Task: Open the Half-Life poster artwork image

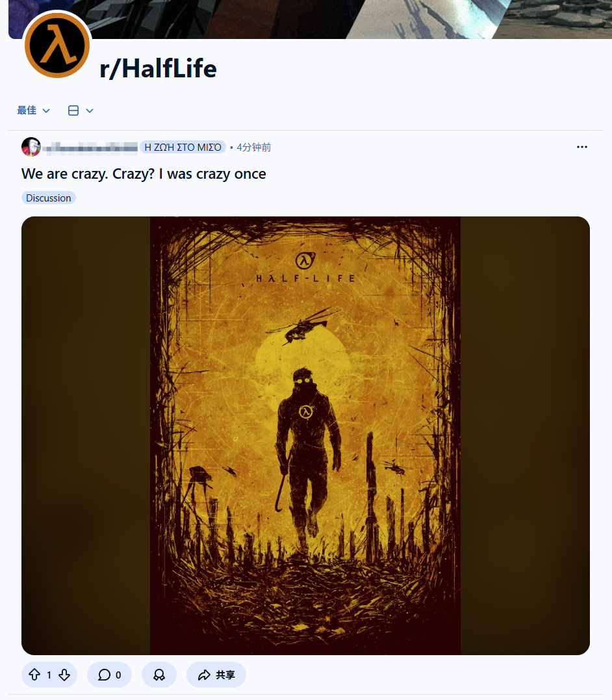Action: (305, 435)
